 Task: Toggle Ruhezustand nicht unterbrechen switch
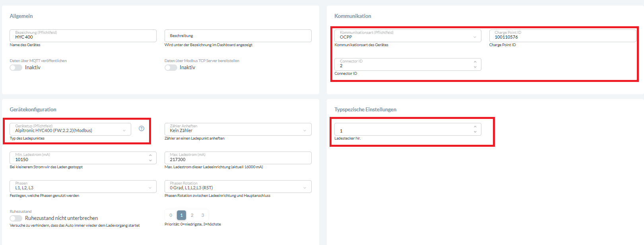click(16, 218)
